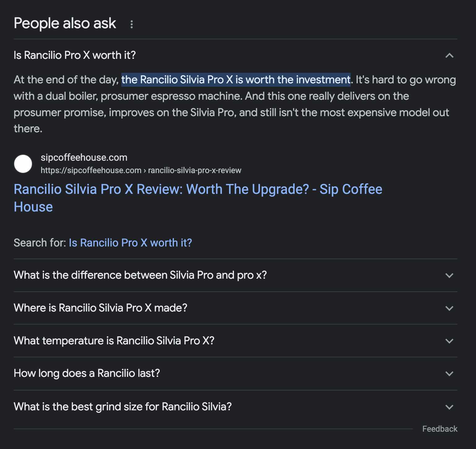
Task: Expand chevron for 'Where is Rancilio Silvia Pro X made?'
Action: tap(449, 308)
